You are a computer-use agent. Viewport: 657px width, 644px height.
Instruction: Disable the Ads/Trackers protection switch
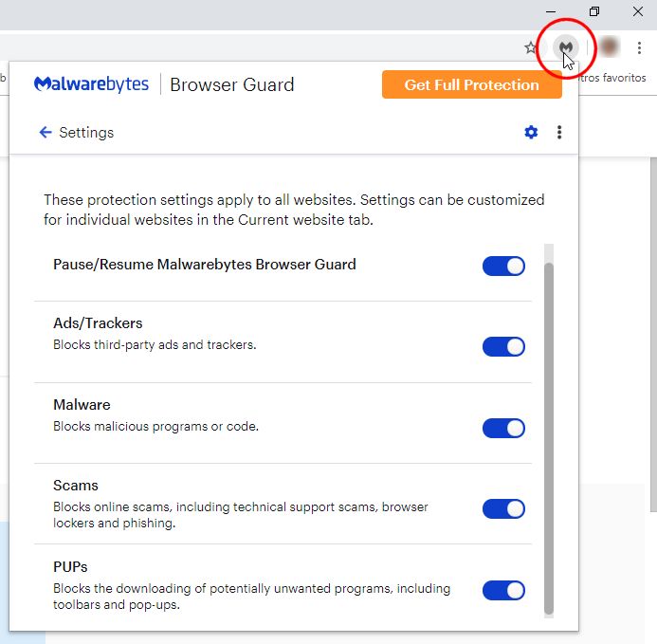pyautogui.click(x=503, y=347)
